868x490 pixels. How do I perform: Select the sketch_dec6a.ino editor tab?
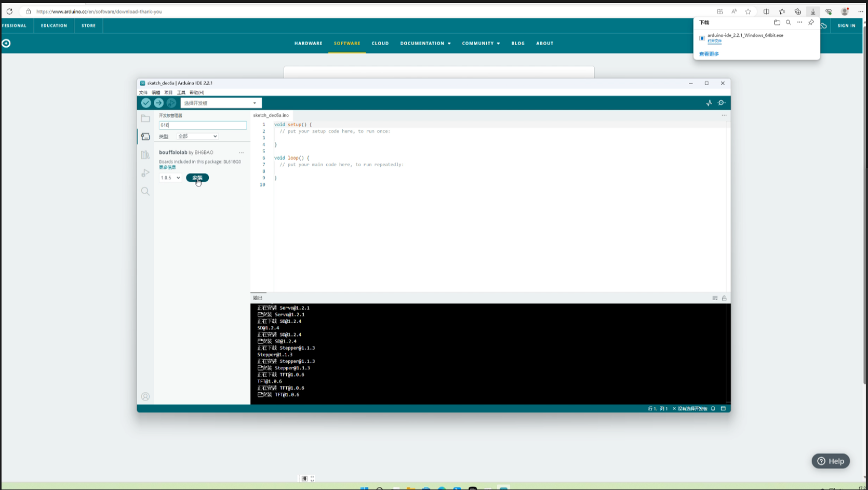click(x=271, y=115)
